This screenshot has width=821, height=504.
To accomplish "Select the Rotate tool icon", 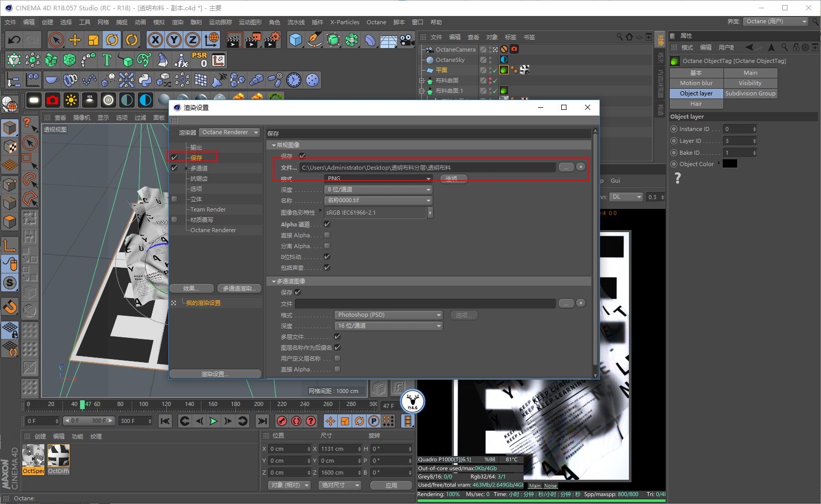I will 112,40.
